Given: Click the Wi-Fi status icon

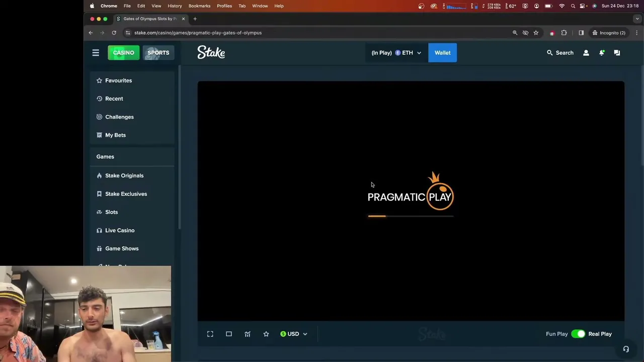Looking at the screenshot, I should coord(562,6).
